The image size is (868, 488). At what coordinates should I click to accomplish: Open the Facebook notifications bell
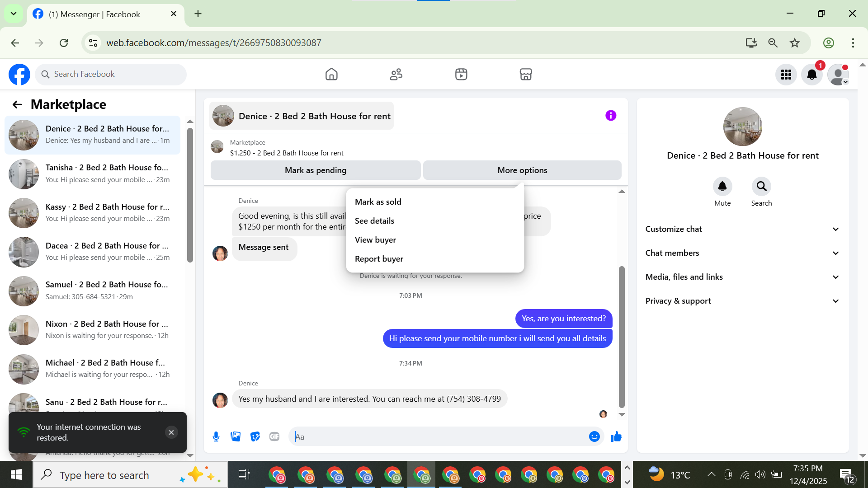[x=811, y=75]
